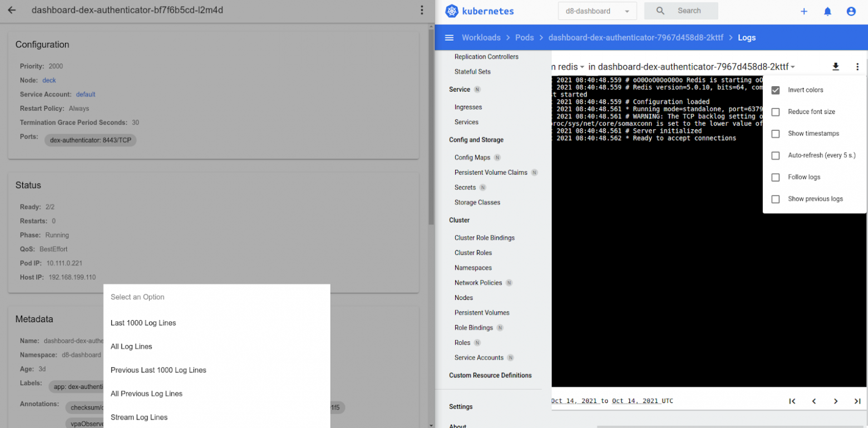Open the three-dot menu beside pod name
Screen dimensions: 868x428
[422, 10]
